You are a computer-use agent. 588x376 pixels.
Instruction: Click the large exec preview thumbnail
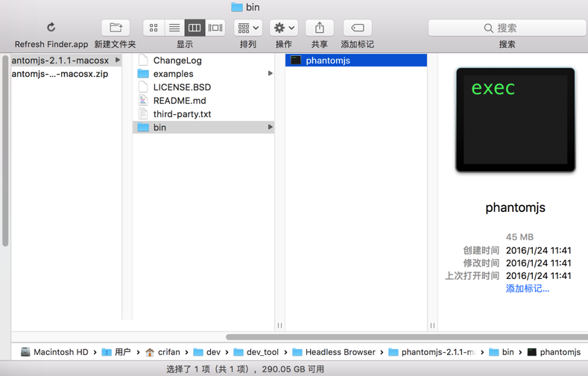click(x=515, y=120)
